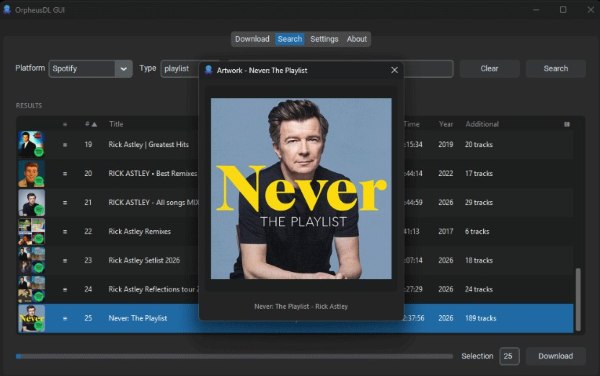Click the Download button at bottom right

pyautogui.click(x=556, y=356)
